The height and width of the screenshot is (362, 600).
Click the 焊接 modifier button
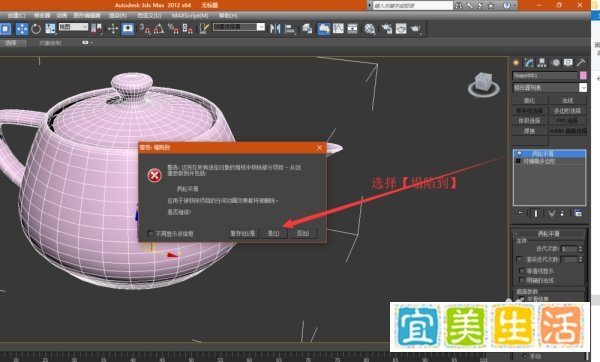tap(530, 131)
